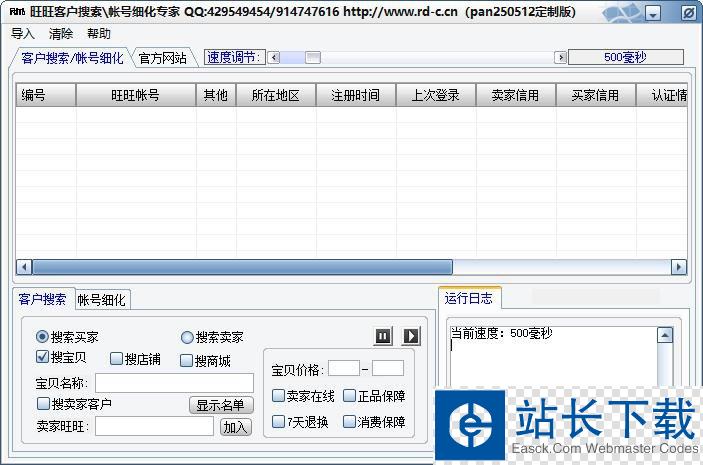
Task: Open the 导入 menu
Action: [22, 34]
